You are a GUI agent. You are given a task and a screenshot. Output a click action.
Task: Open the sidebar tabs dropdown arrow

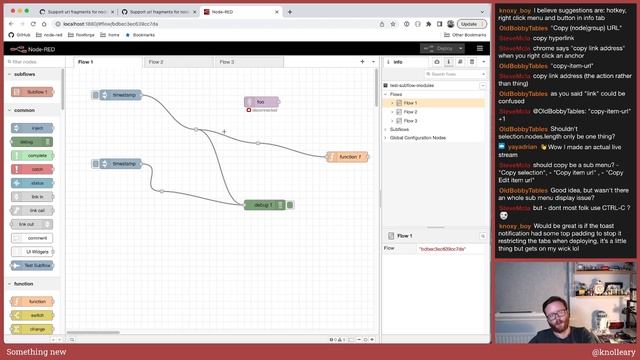484,62
